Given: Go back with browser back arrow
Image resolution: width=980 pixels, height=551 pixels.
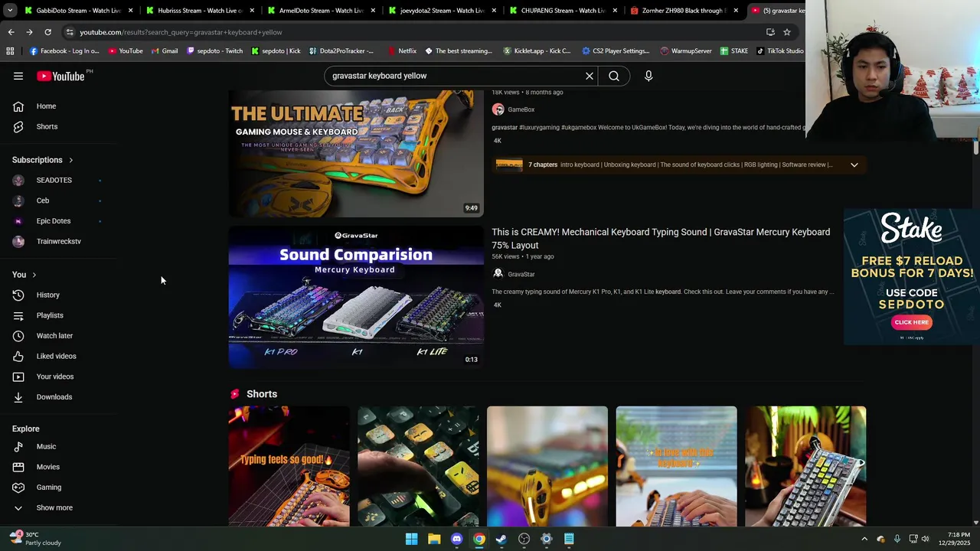Looking at the screenshot, I should (x=11, y=32).
